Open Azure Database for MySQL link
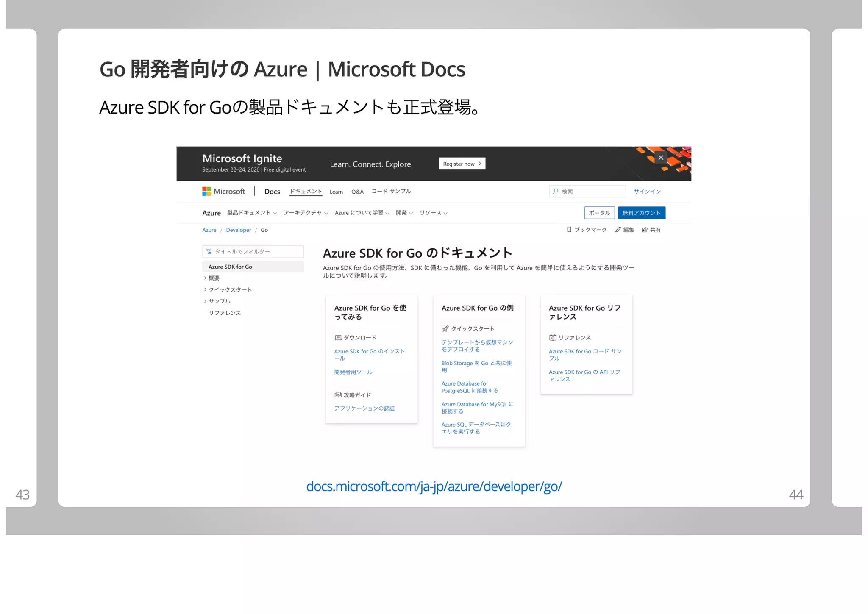 477,408
